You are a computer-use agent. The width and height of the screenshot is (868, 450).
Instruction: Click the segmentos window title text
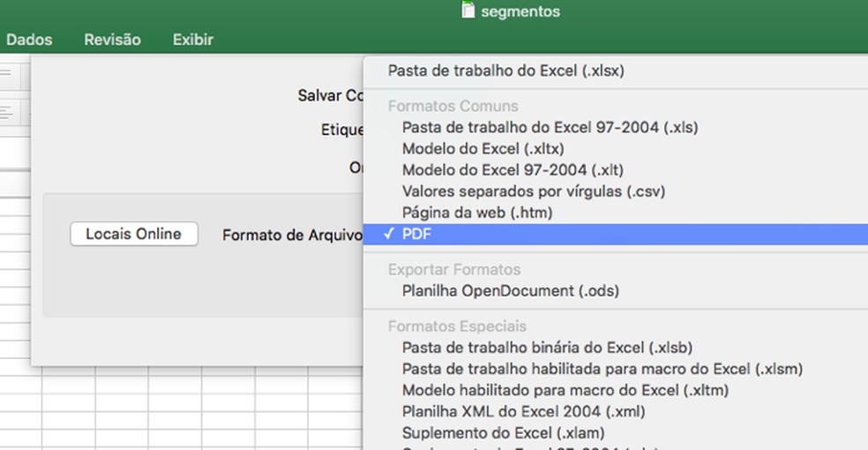click(x=520, y=11)
